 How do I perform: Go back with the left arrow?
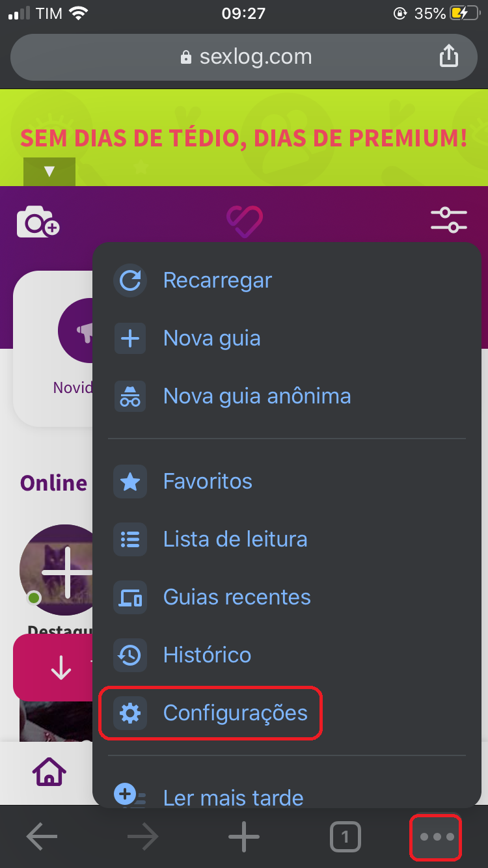(x=42, y=837)
